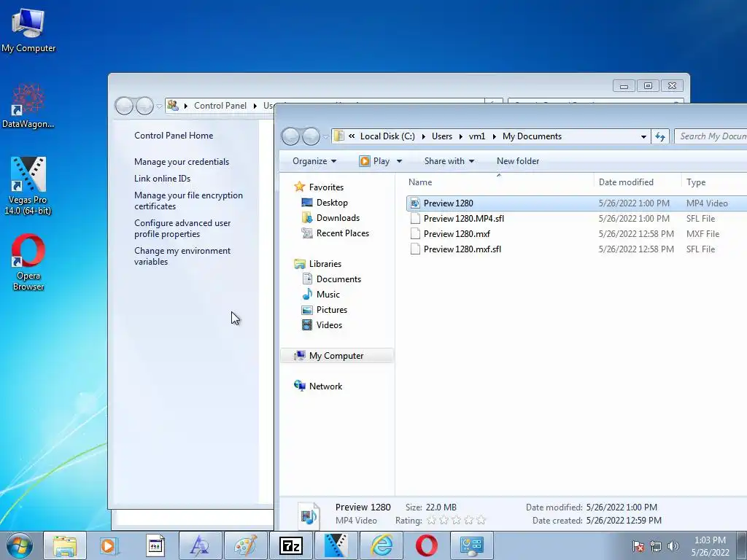Expand the address bar history dropdown
This screenshot has width=747, height=560.
tap(643, 136)
